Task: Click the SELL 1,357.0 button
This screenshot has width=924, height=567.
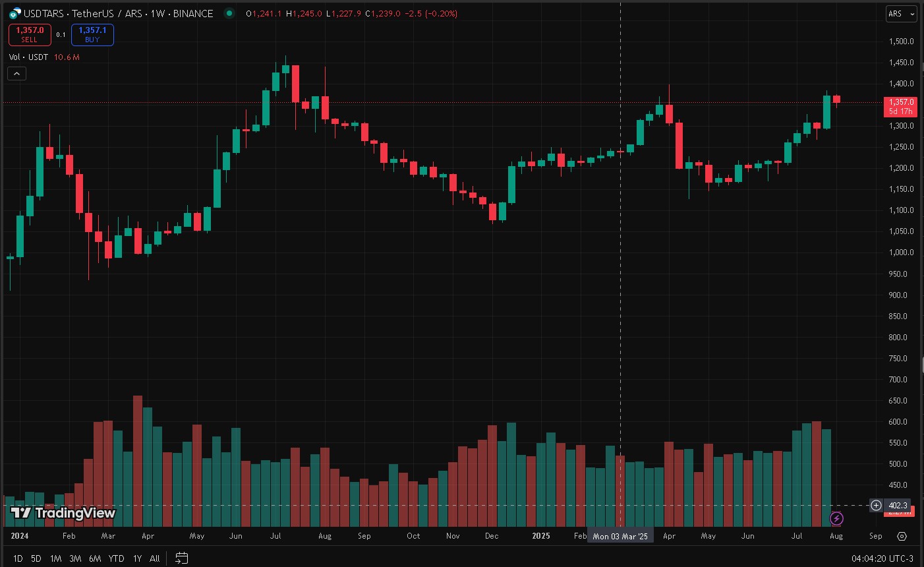Action: [x=30, y=35]
